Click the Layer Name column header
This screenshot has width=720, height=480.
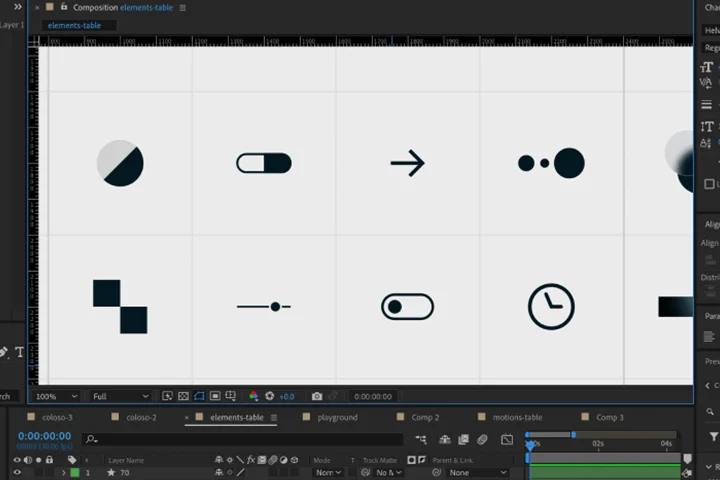(126, 460)
